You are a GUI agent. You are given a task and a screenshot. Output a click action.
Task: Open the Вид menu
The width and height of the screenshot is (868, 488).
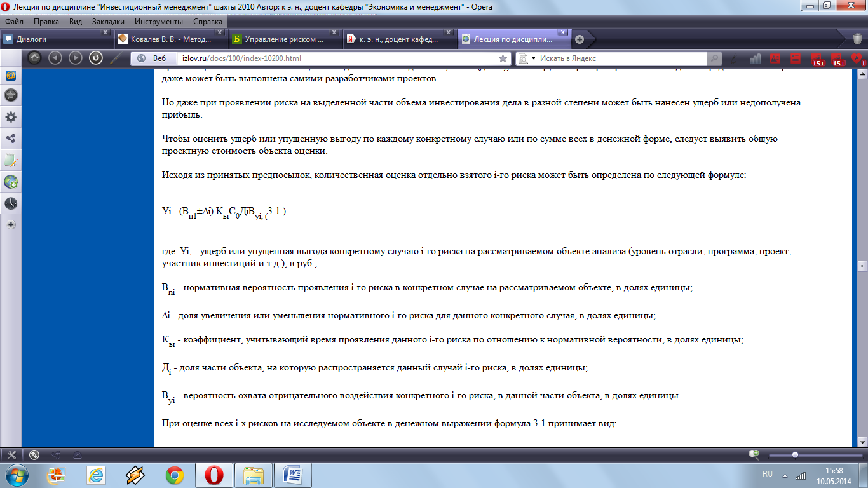point(76,21)
